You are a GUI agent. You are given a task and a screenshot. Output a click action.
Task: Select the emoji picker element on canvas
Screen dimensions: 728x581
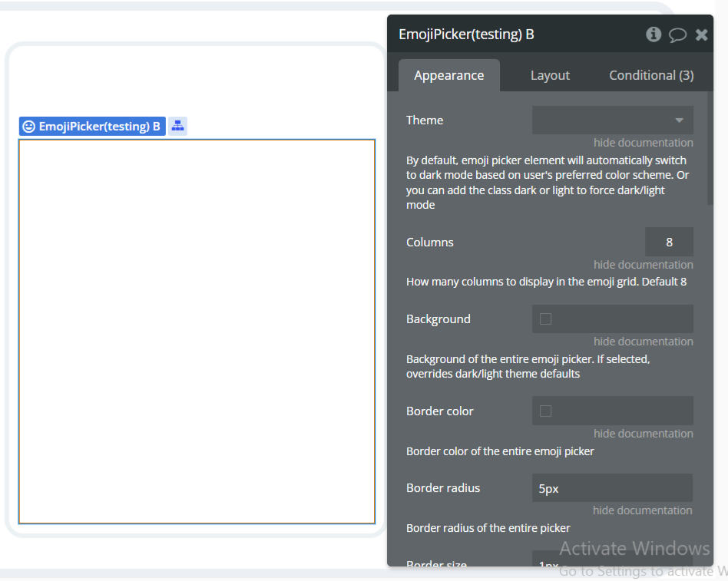[x=197, y=332]
